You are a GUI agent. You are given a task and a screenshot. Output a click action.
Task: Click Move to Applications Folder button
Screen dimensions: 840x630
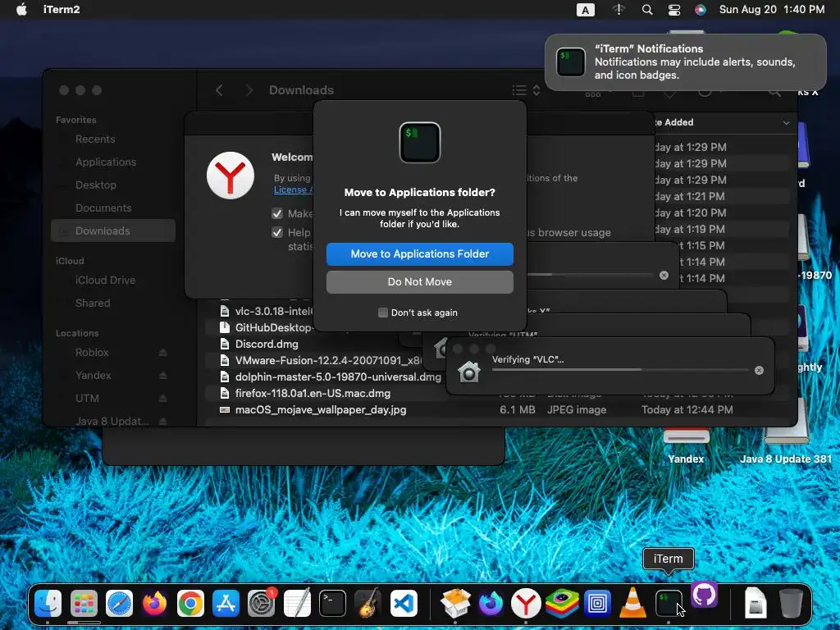pos(419,254)
